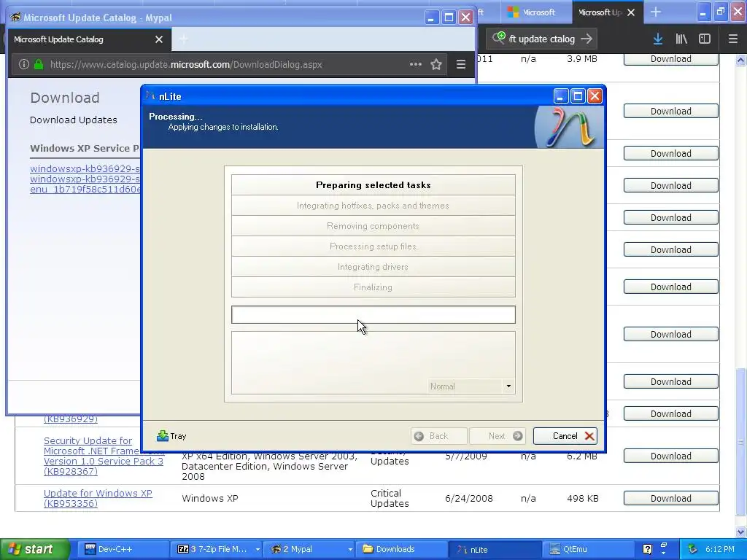
Task: Expand the Mypal taskbar group arrow
Action: pyautogui.click(x=349, y=549)
